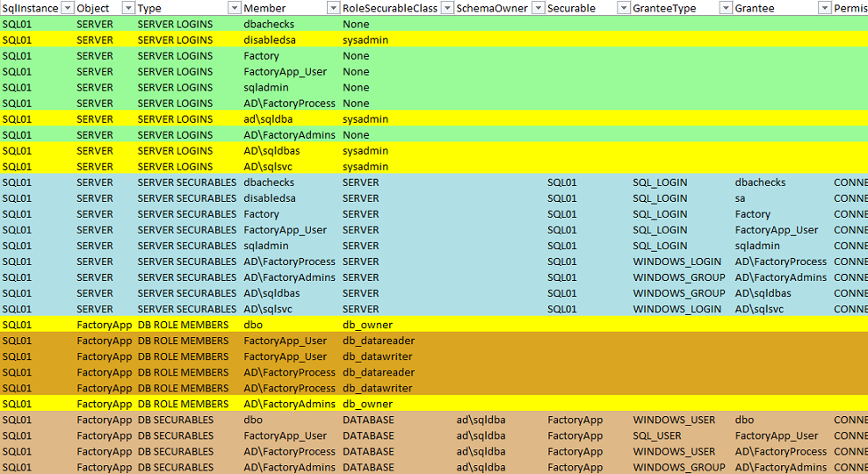Screen dimensions: 868x474
Task: Click ad\sqldba schema owner in FactoryApp_User row
Action: 481,436
